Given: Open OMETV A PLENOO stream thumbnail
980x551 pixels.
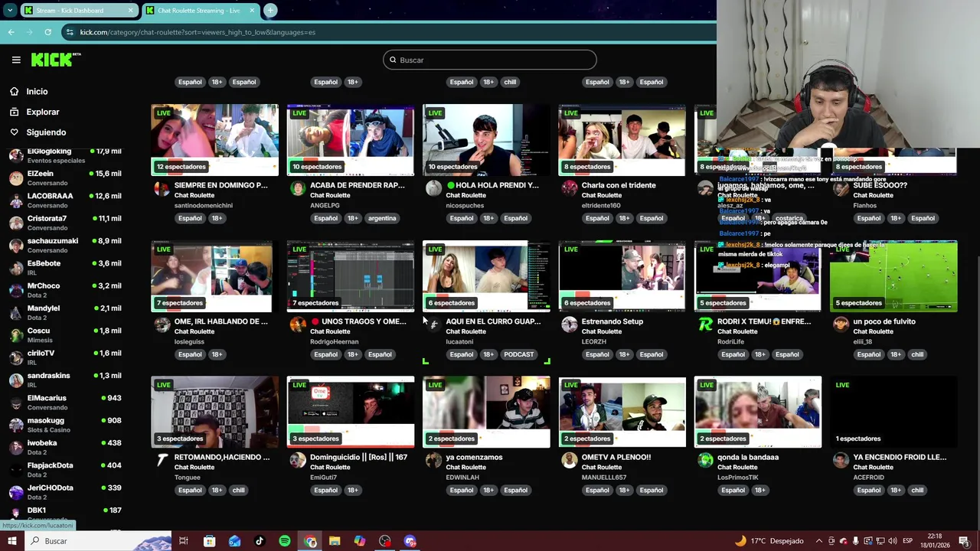Looking at the screenshot, I should coord(622,412).
